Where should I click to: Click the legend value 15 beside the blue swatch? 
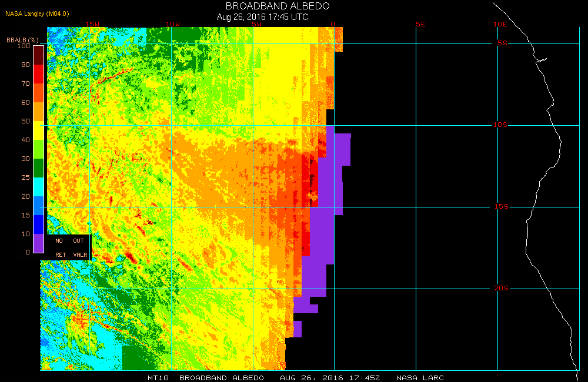click(25, 215)
